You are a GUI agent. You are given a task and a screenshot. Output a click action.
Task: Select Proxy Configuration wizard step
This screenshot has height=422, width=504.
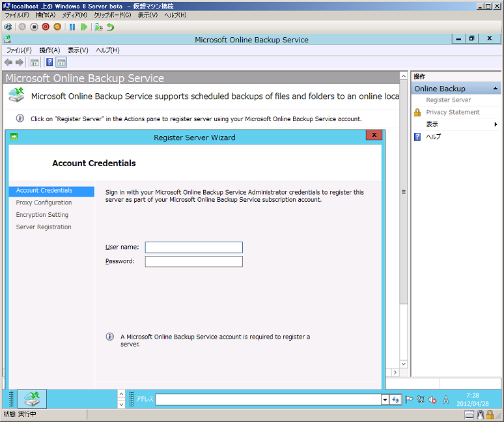coord(44,203)
